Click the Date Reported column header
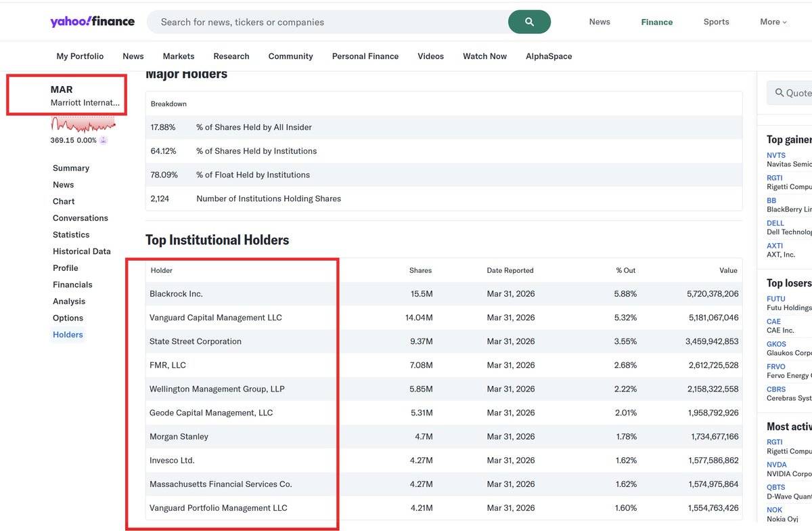Screen dimensions: 812x531 510,270
